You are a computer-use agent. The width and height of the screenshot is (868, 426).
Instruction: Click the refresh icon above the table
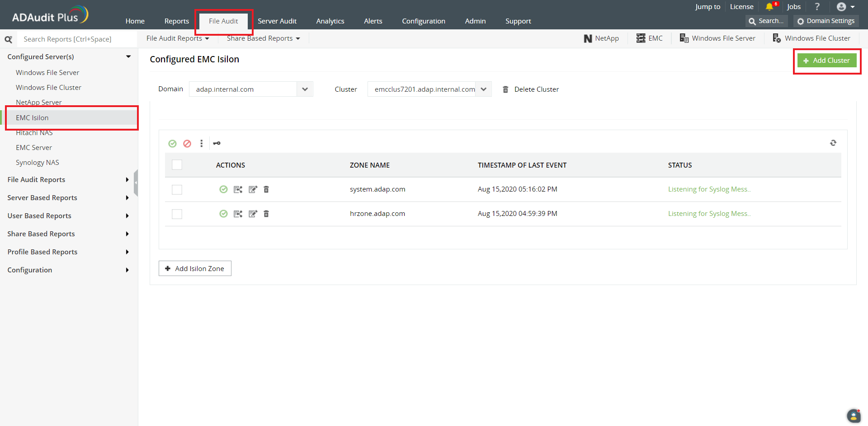pyautogui.click(x=833, y=143)
